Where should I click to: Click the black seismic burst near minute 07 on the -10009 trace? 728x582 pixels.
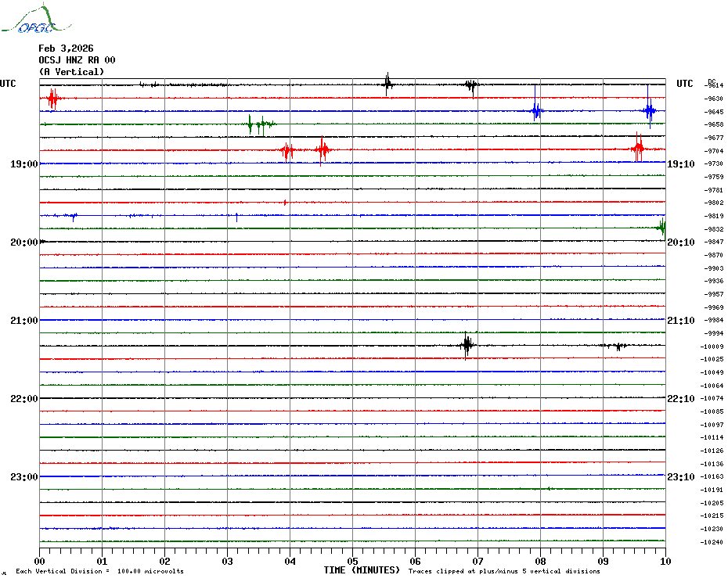[x=467, y=345]
